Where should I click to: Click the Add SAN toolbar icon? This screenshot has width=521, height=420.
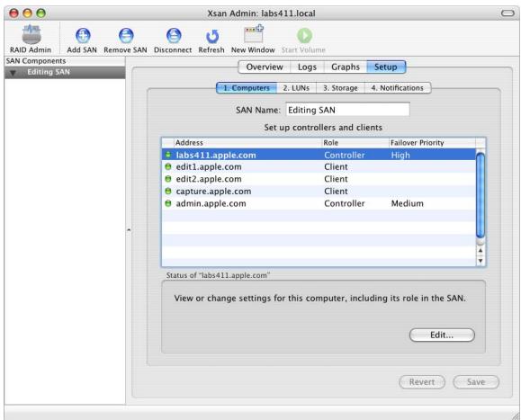[x=83, y=36]
